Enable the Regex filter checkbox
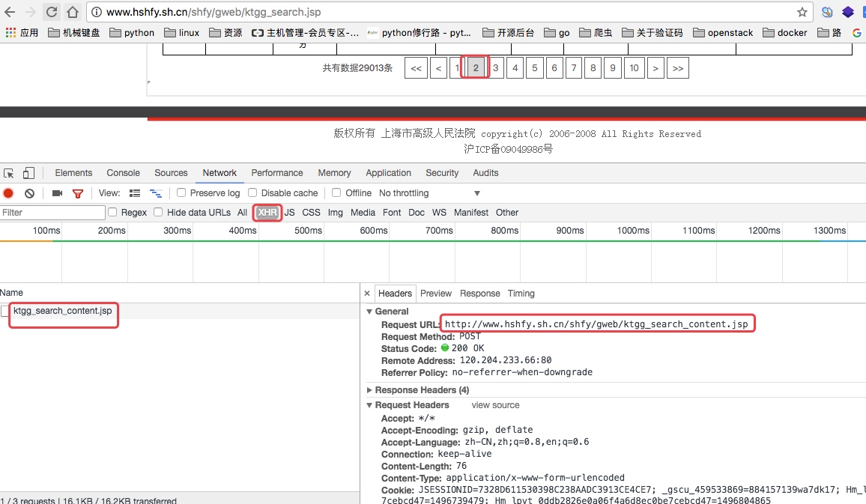 (112, 212)
